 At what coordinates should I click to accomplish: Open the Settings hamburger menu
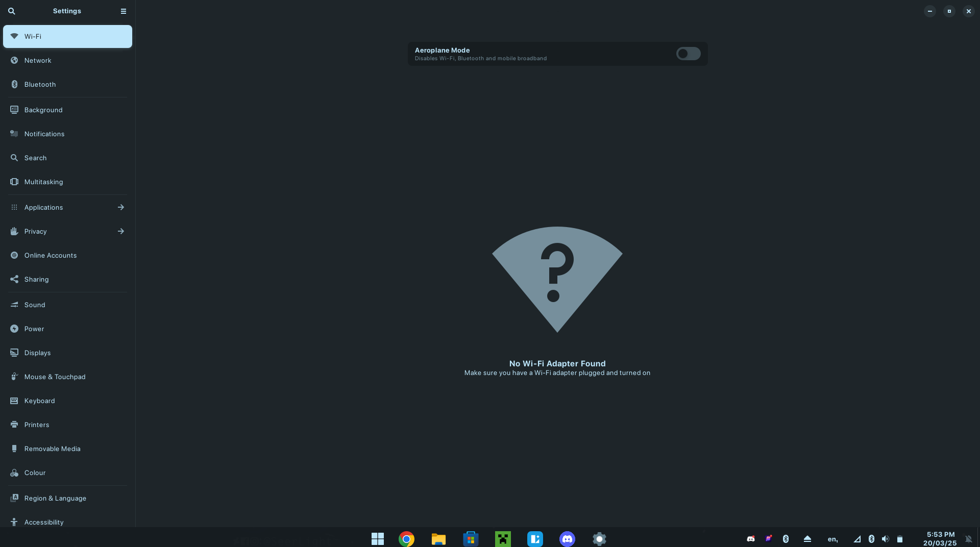tap(123, 11)
